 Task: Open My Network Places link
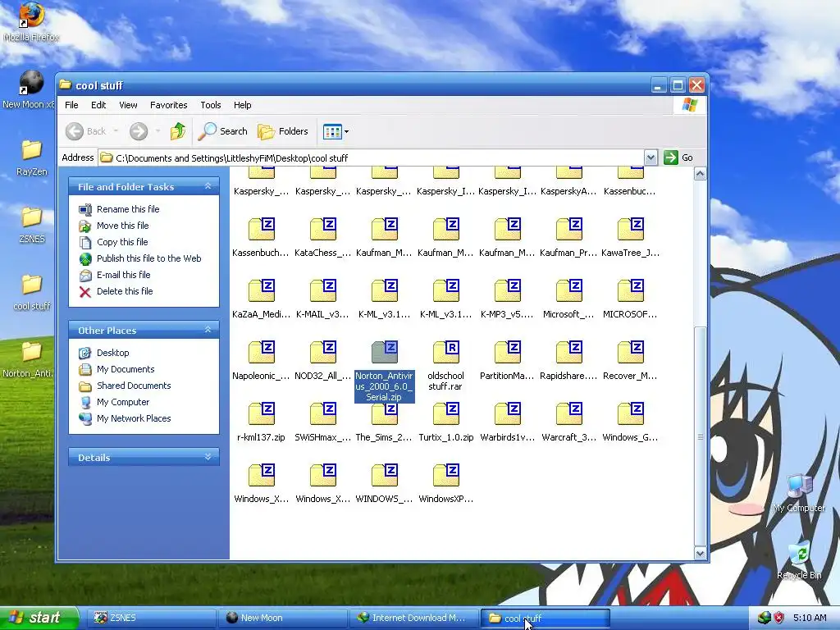click(134, 418)
